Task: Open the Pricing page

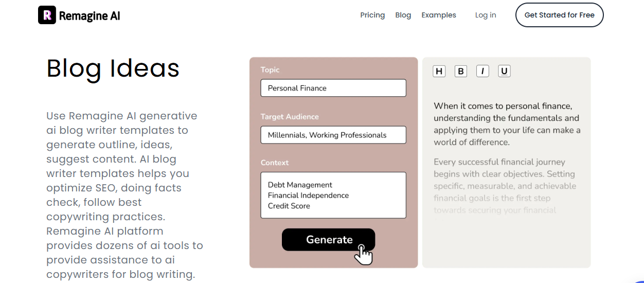Action: coord(372,15)
